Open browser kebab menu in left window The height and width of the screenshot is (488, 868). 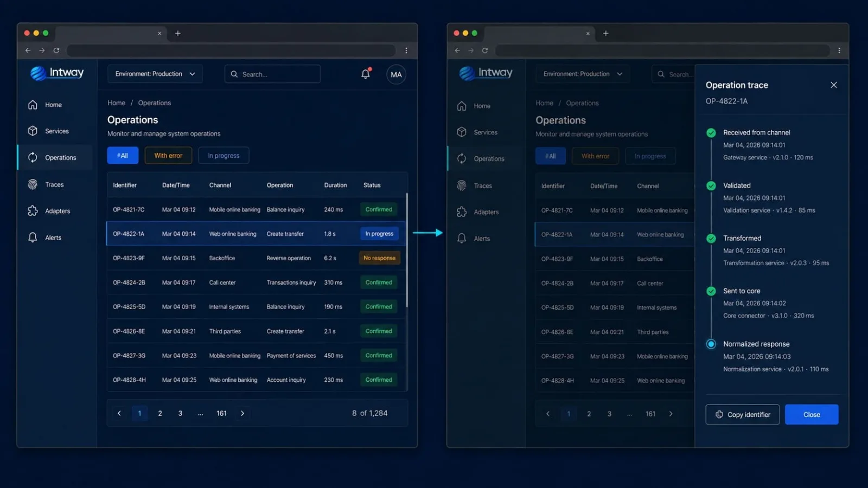[406, 50]
